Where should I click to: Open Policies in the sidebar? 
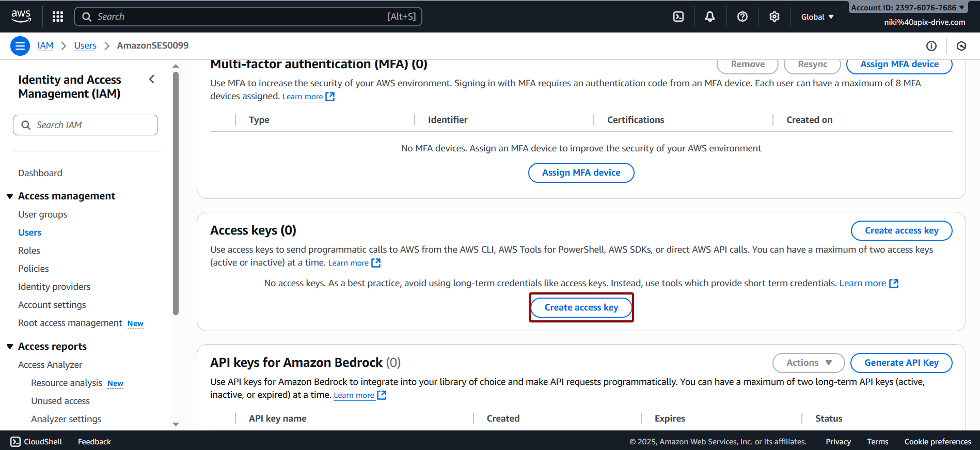[x=34, y=269]
